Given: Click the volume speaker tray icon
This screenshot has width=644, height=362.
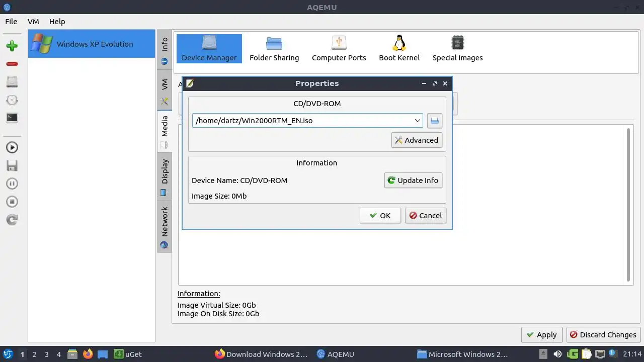Looking at the screenshot, I should pos(557,354).
